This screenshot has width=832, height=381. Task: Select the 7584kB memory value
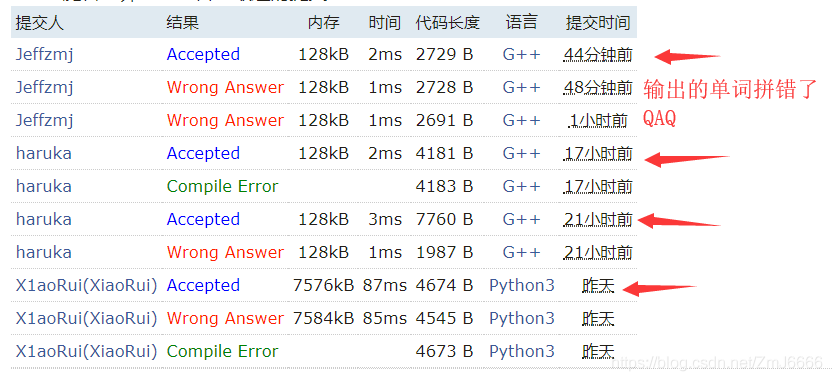(323, 318)
